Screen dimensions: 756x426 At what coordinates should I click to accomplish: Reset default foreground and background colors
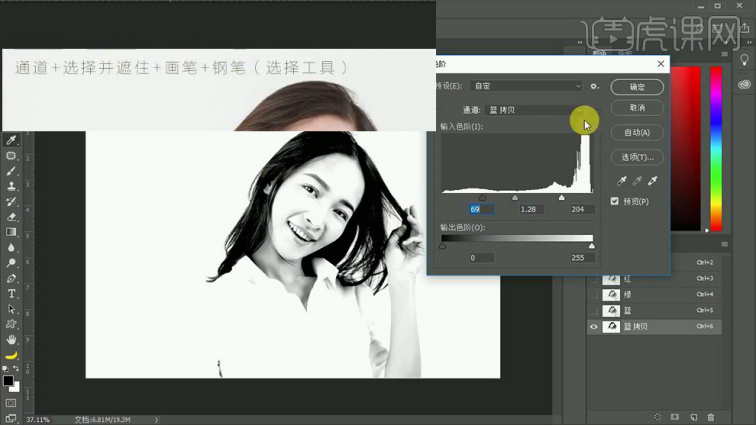pos(5,369)
